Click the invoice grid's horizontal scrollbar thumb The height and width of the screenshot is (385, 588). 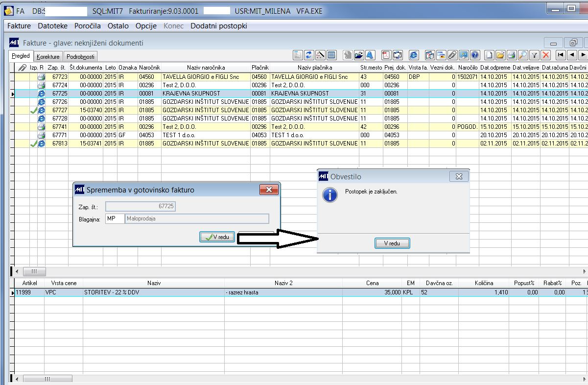coord(34,271)
